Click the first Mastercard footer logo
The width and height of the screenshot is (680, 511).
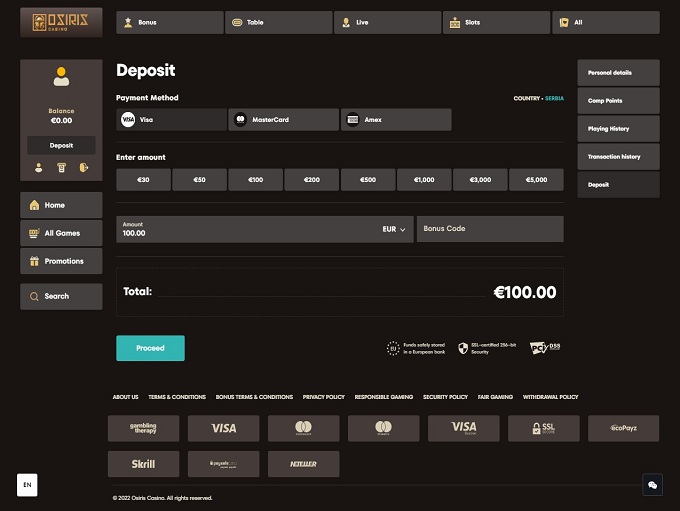click(x=304, y=428)
